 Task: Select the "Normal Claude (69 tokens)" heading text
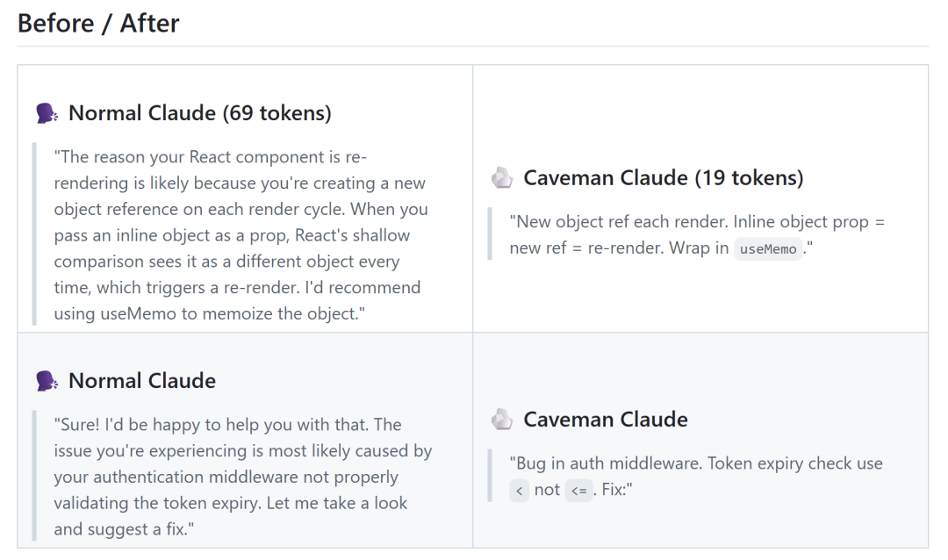[199, 113]
